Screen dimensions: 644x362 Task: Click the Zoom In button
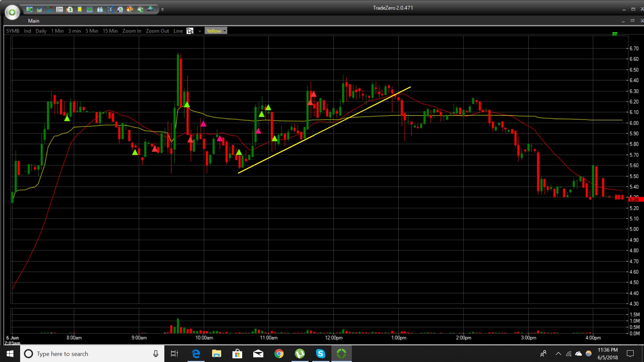[131, 31]
